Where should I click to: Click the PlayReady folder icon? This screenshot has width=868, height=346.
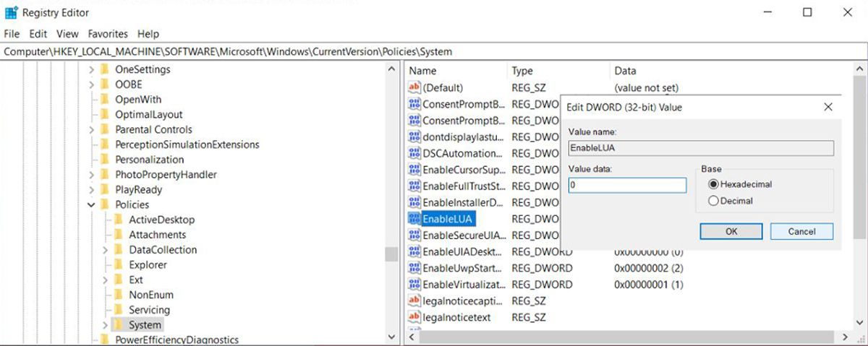(x=104, y=189)
